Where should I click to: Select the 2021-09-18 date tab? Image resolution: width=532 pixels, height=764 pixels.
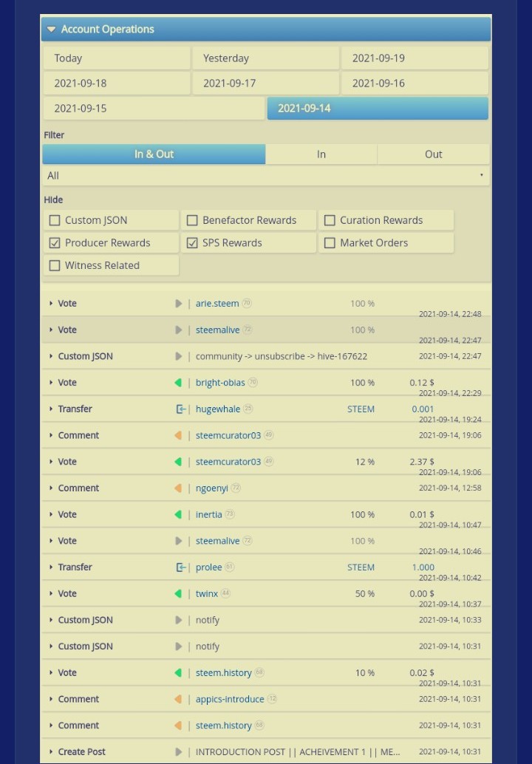[117, 83]
